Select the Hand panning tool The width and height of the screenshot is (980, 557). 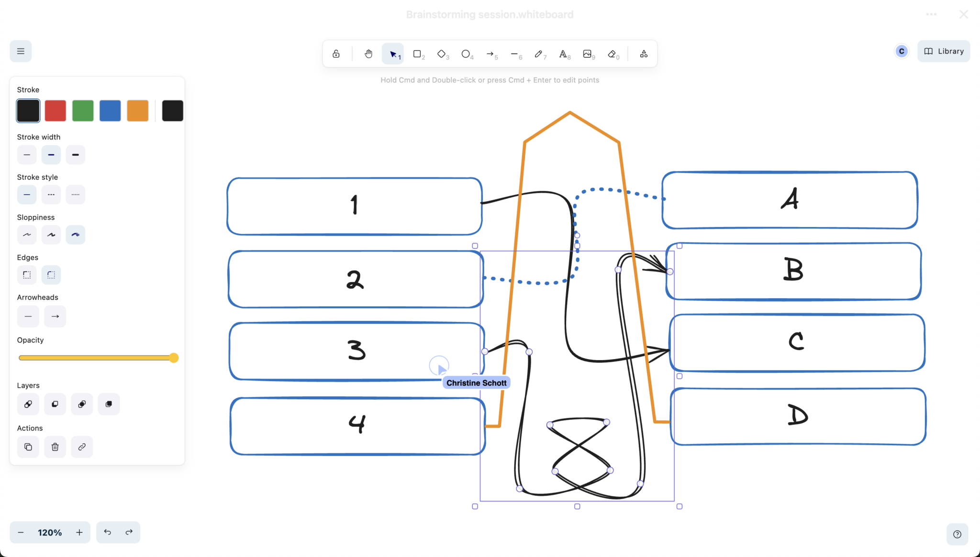click(367, 54)
